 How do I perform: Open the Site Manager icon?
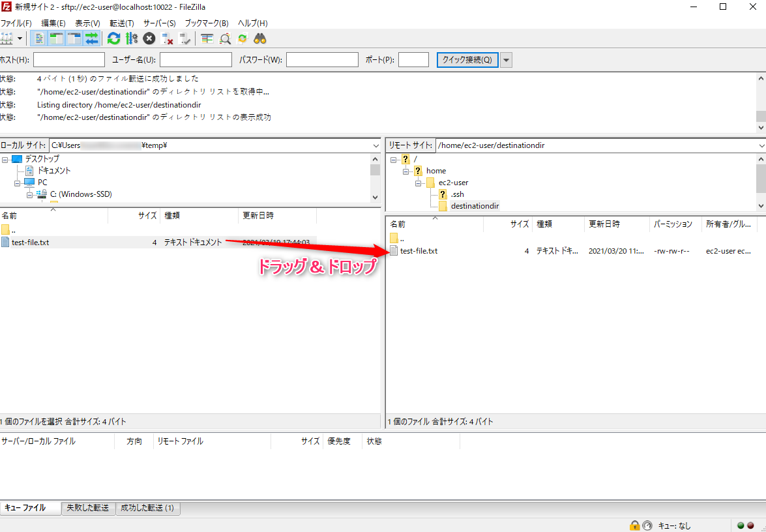tap(7, 38)
